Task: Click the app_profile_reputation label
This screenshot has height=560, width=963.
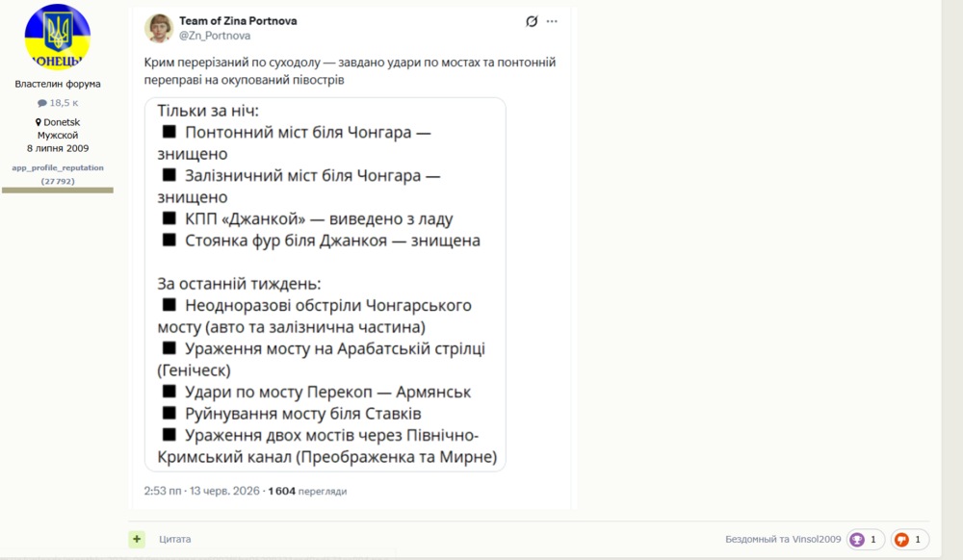Action: click(58, 167)
